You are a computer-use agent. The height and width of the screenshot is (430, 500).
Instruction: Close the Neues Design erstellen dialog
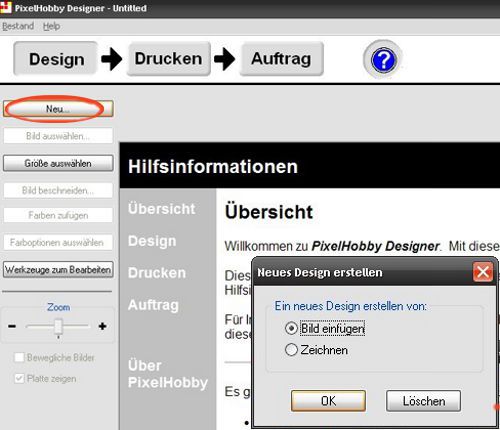tap(483, 272)
